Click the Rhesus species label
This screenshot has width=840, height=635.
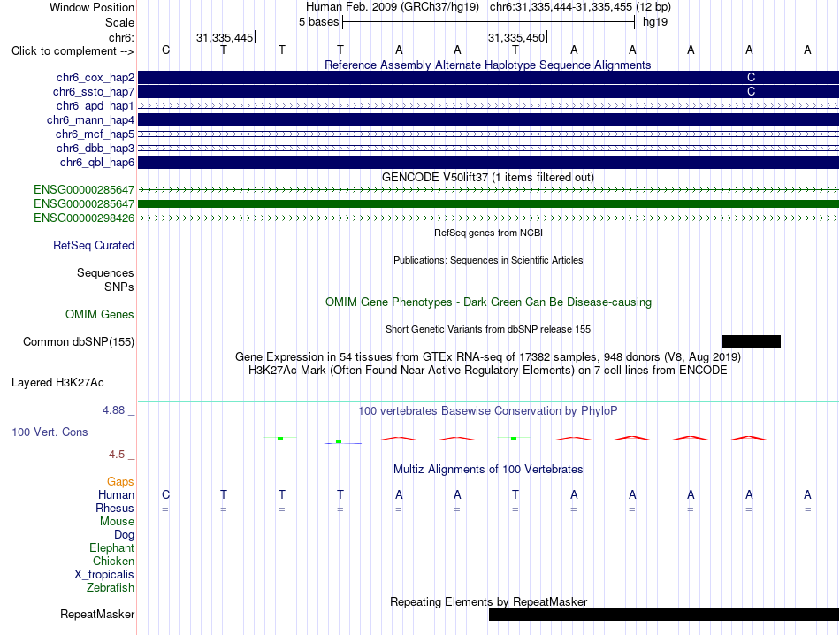[115, 508]
